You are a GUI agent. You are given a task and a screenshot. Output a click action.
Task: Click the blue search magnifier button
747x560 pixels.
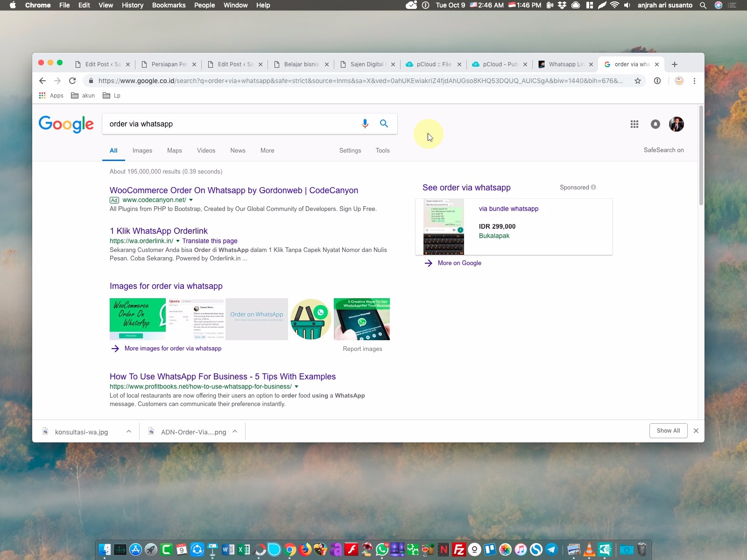click(x=384, y=124)
